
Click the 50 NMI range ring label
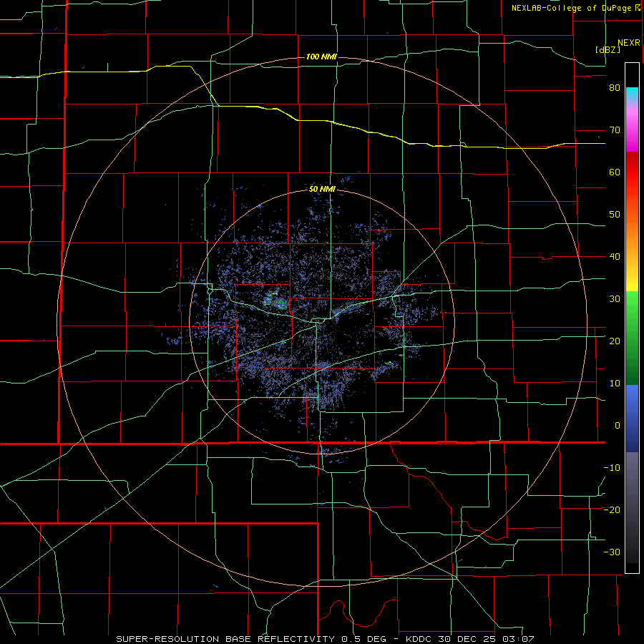click(322, 190)
